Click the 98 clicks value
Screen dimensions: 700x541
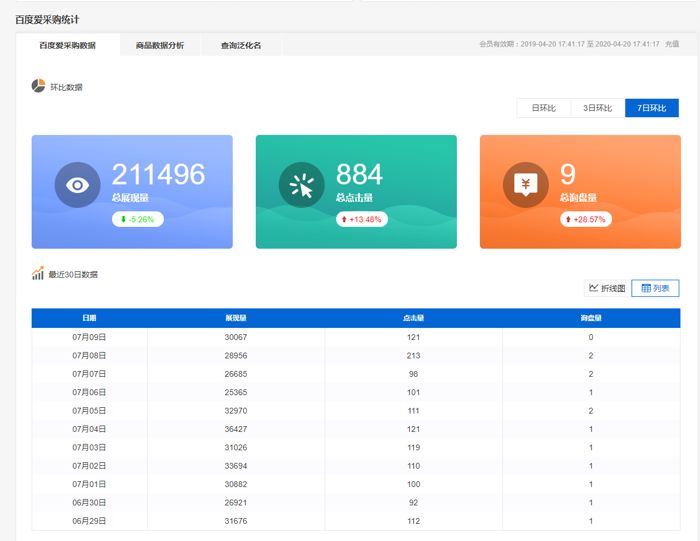[413, 374]
